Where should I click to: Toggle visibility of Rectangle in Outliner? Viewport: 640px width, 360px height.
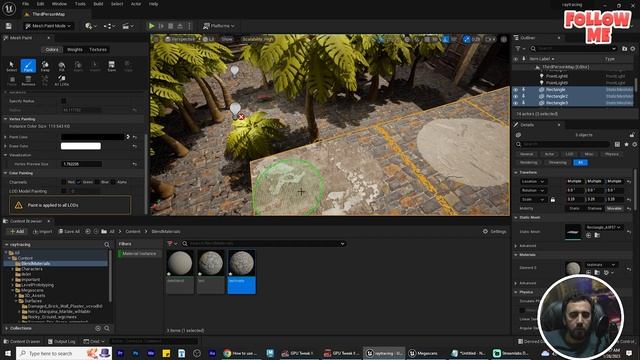tap(516, 89)
